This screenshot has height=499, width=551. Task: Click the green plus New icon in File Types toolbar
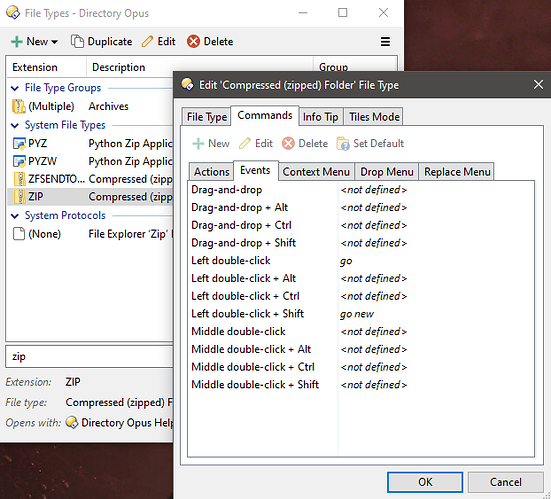17,41
